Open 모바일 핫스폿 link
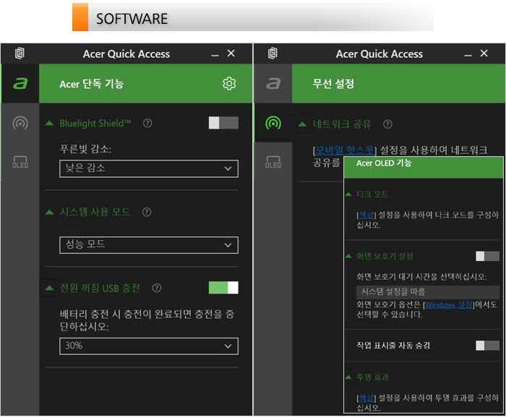Screen dimensions: 506x420 click(x=344, y=150)
